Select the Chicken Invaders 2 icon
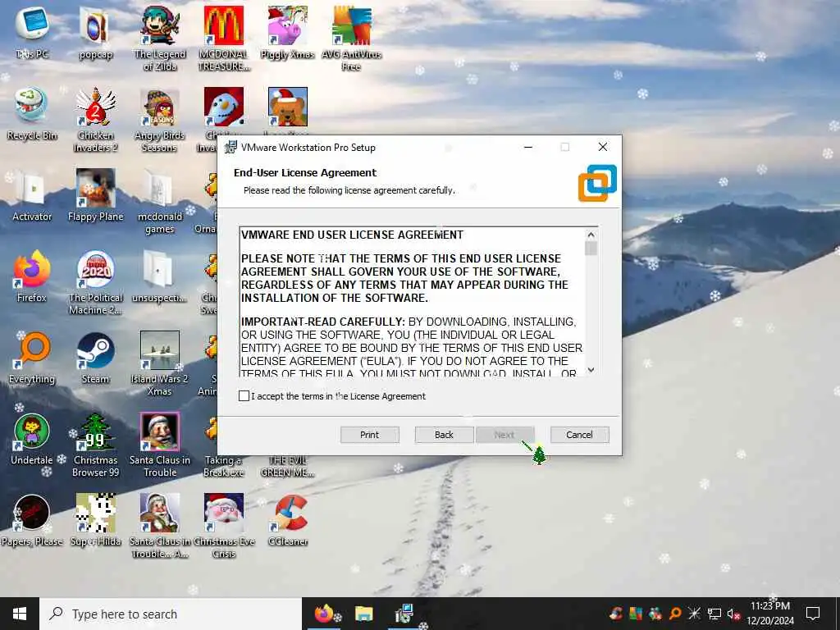This screenshot has width=840, height=630. (96, 120)
